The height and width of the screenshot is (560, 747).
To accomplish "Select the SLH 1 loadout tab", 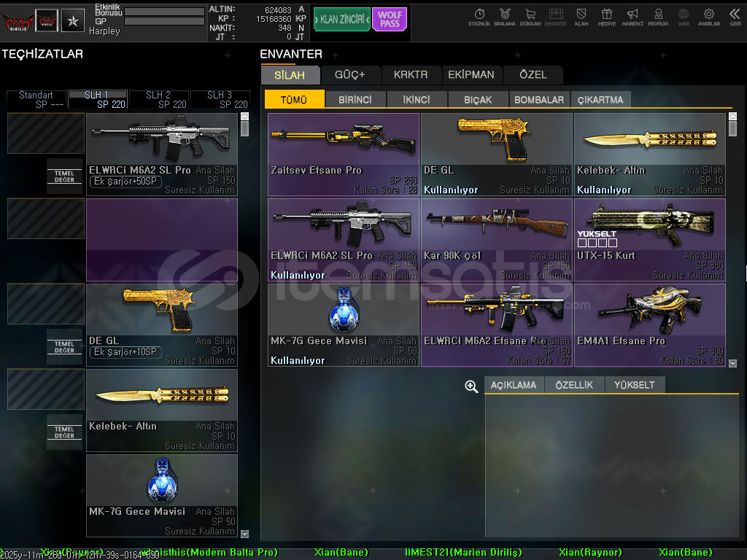I will 98,99.
